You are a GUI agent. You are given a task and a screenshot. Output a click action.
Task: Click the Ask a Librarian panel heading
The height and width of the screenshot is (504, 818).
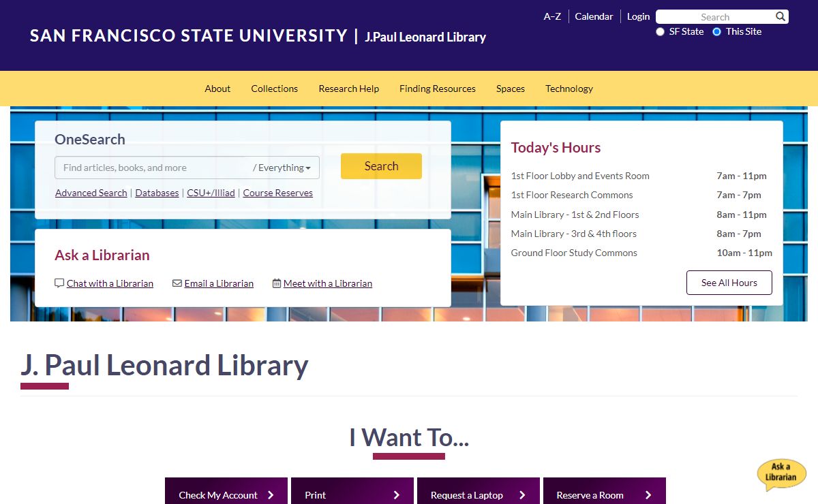click(x=102, y=255)
